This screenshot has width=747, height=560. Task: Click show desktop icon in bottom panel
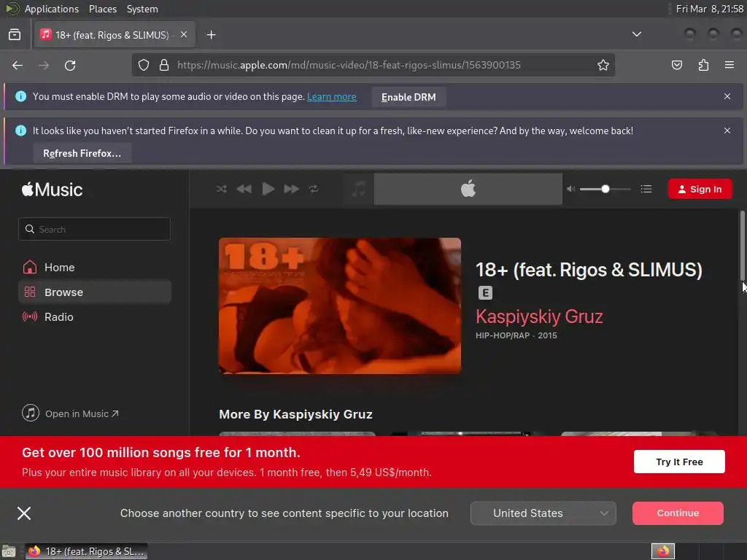coord(9,551)
